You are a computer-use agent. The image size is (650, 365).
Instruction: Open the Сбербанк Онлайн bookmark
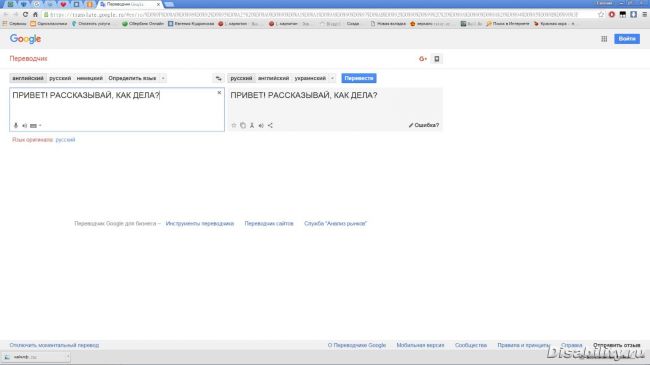click(x=143, y=24)
